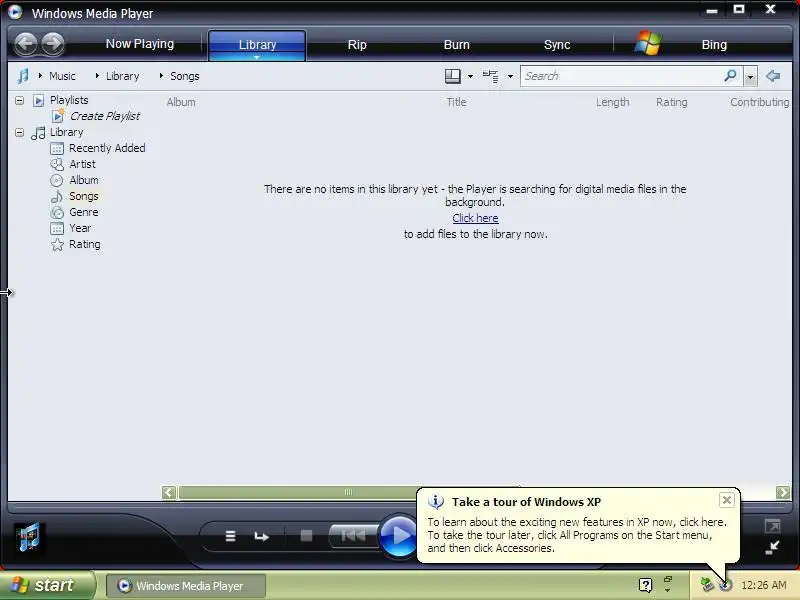This screenshot has width=800, height=600.
Task: Select Year in the library tree
Action: click(80, 228)
